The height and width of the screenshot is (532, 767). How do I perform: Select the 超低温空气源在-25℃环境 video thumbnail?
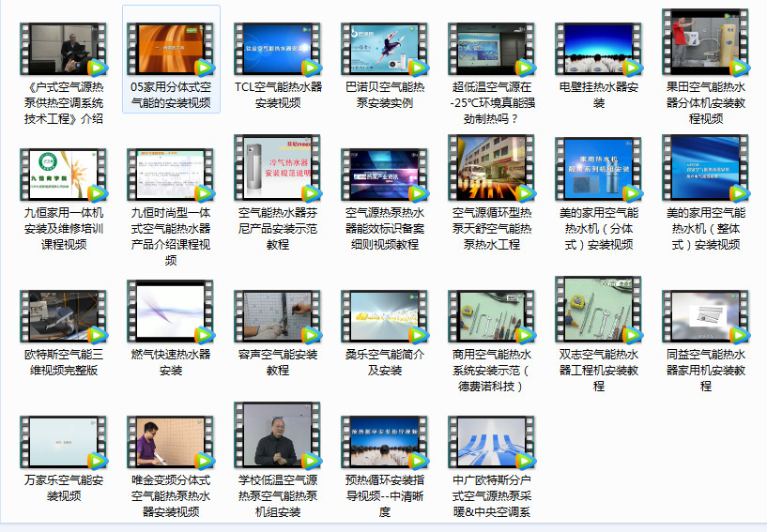coord(492,49)
